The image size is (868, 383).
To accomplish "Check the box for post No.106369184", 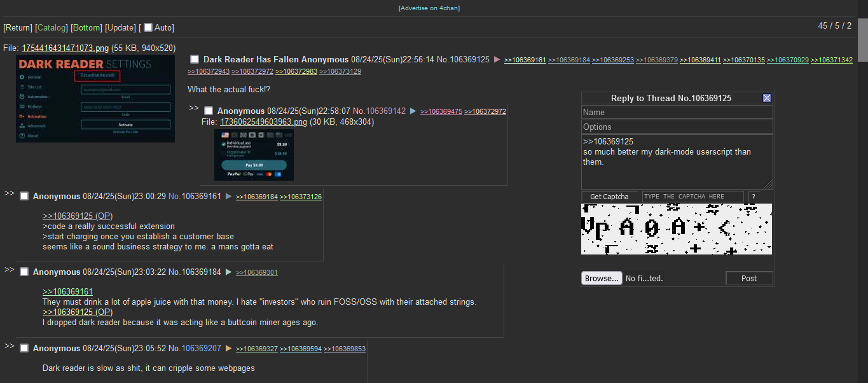I will pos(24,272).
